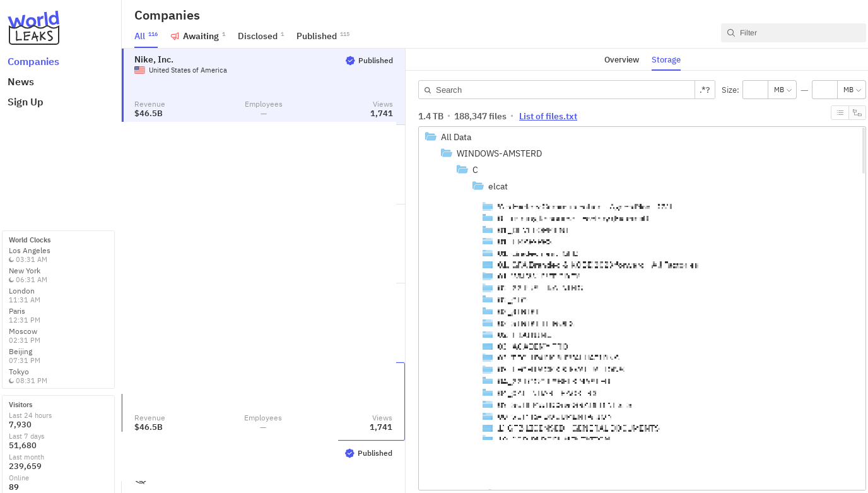Click the magnifier icon in Filter box
The image size is (868, 493).
[731, 33]
